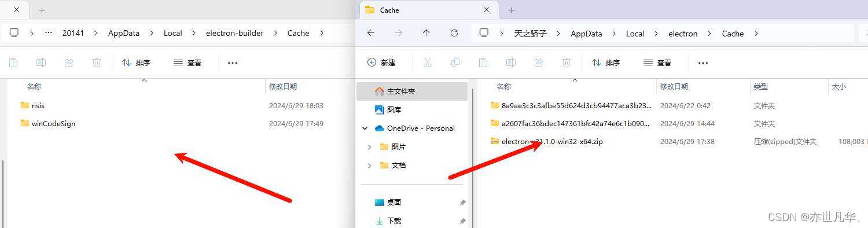Sort by 修改日期 column in left window
Viewport: 868px width, 228px height.
click(283, 86)
